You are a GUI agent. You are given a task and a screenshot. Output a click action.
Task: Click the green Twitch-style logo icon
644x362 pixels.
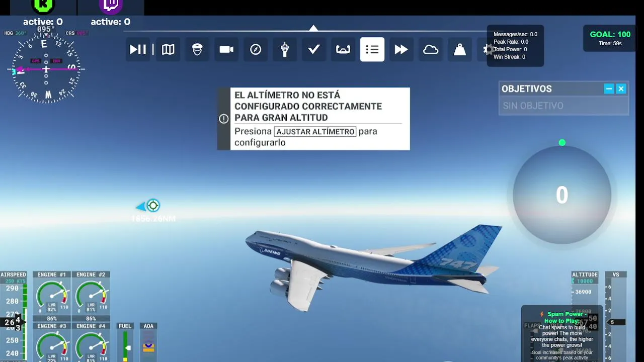pyautogui.click(x=43, y=6)
